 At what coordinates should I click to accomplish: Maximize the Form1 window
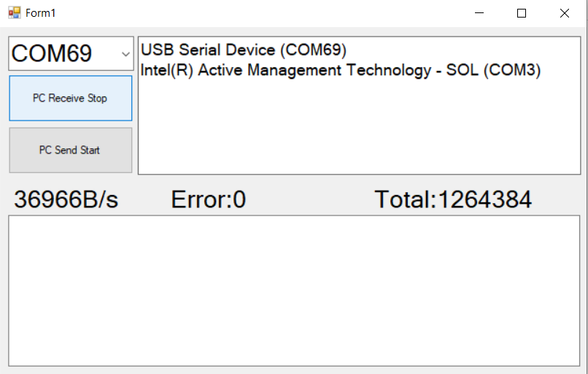click(522, 13)
